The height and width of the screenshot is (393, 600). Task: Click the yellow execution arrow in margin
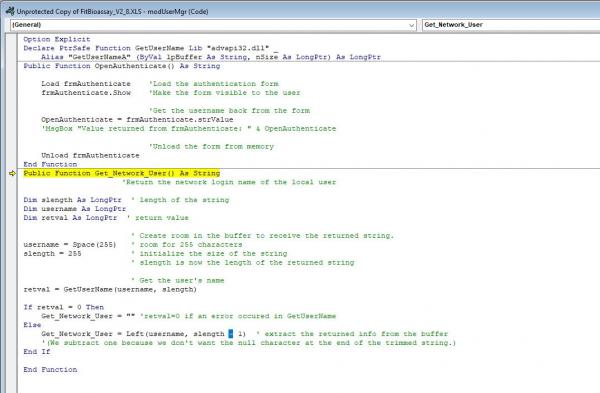[12, 173]
